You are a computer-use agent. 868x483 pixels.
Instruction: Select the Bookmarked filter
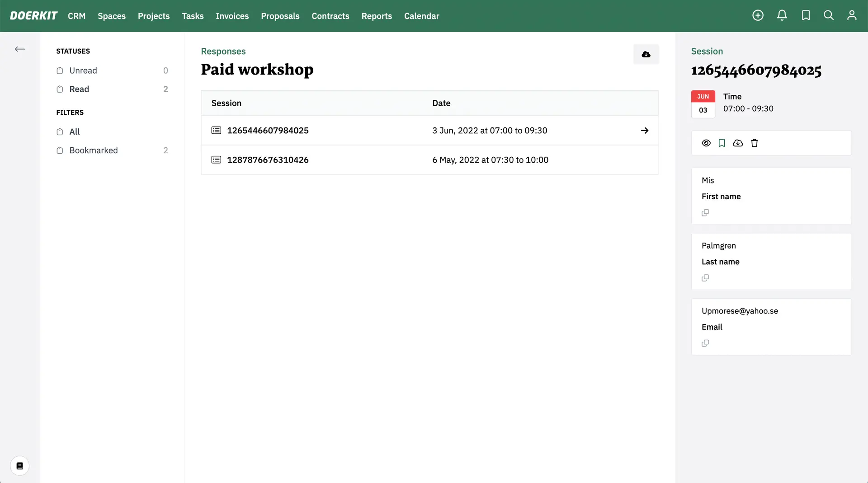[x=93, y=150]
